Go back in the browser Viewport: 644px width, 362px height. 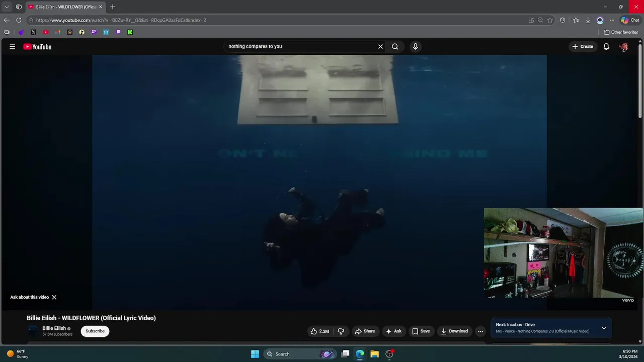click(6, 20)
